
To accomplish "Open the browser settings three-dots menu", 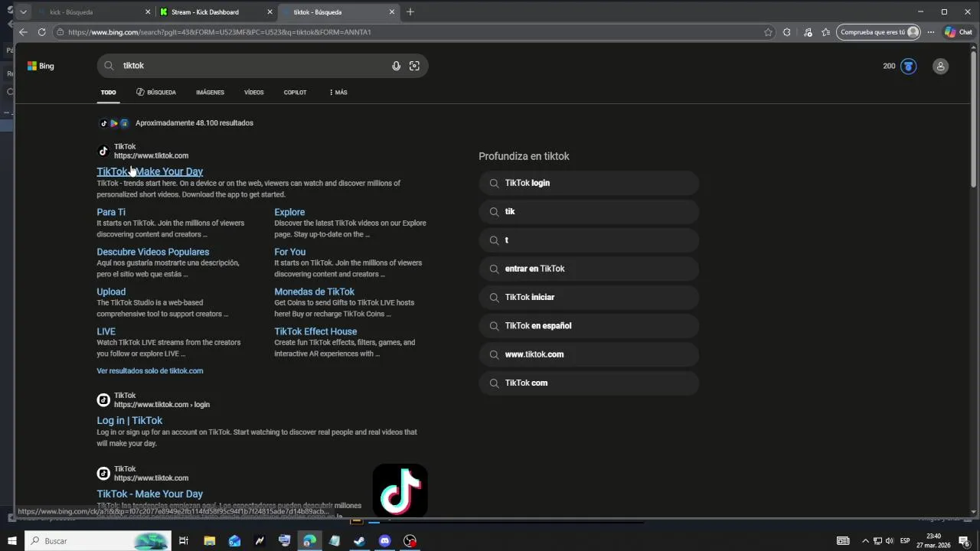I will (x=931, y=32).
